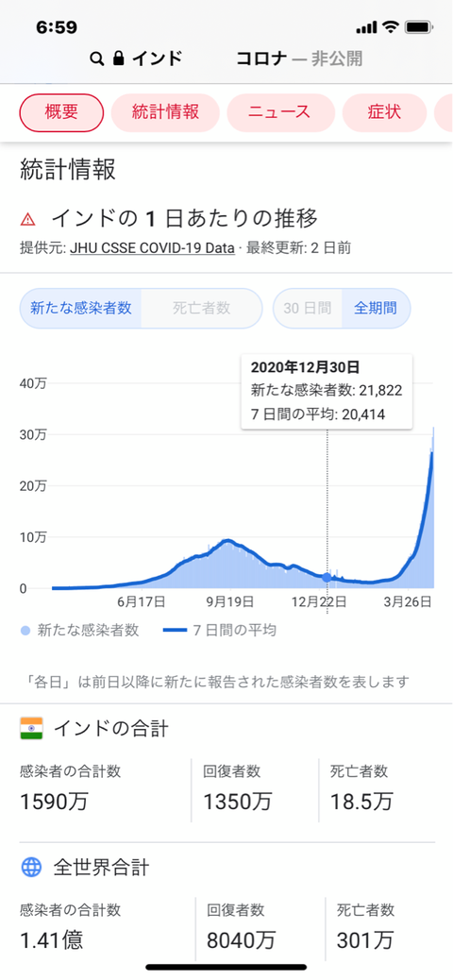Tap the lock icon in address bar
453x980 pixels.
pyautogui.click(x=117, y=59)
